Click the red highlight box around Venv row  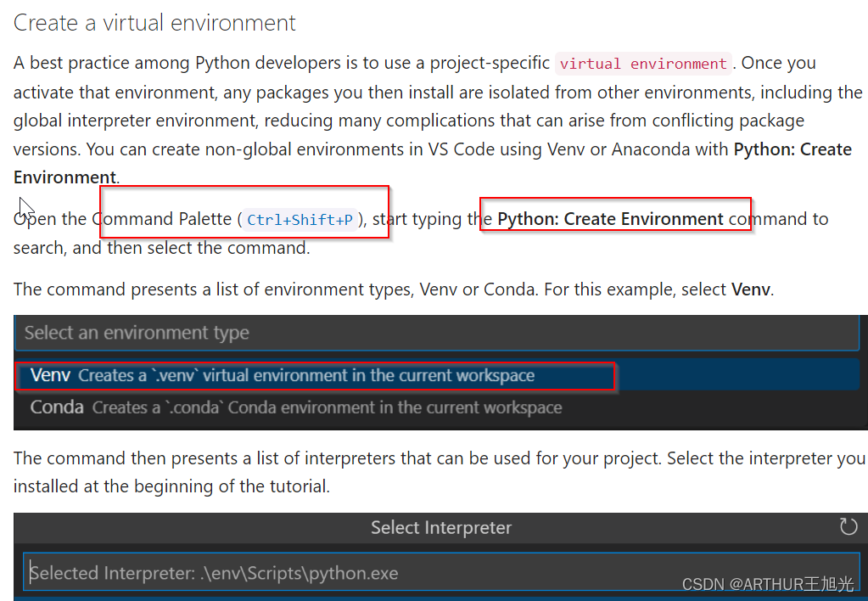click(x=316, y=374)
